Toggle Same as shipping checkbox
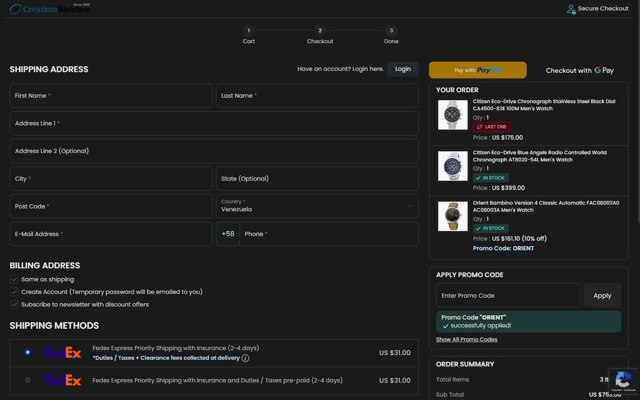This screenshot has height=400, width=640. tap(14, 280)
